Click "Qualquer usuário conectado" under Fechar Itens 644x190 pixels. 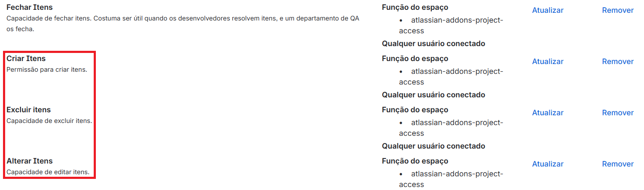(433, 44)
